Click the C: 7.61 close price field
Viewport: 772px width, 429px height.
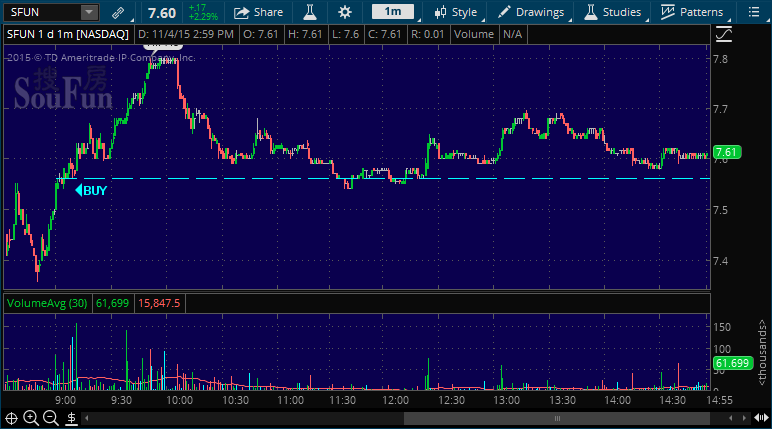tap(385, 34)
